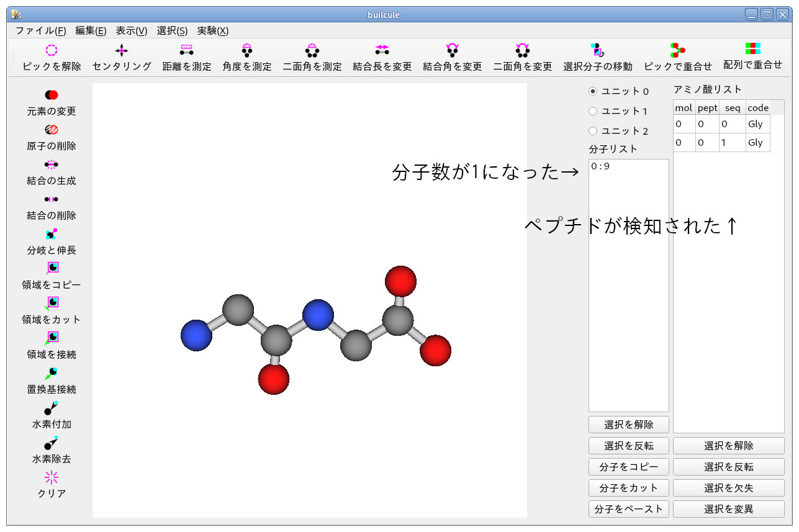The image size is (799, 532).
Task: Activate 距離を測定 (measure distance) tool
Action: (x=186, y=58)
